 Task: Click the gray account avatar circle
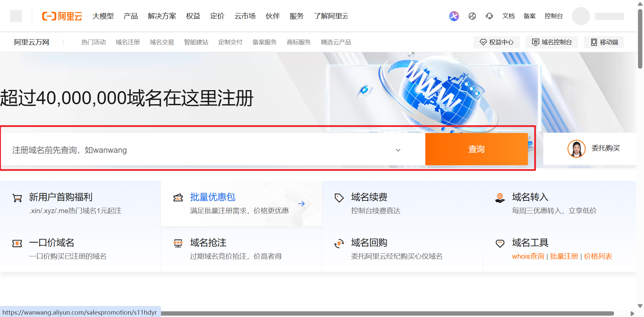(x=581, y=16)
